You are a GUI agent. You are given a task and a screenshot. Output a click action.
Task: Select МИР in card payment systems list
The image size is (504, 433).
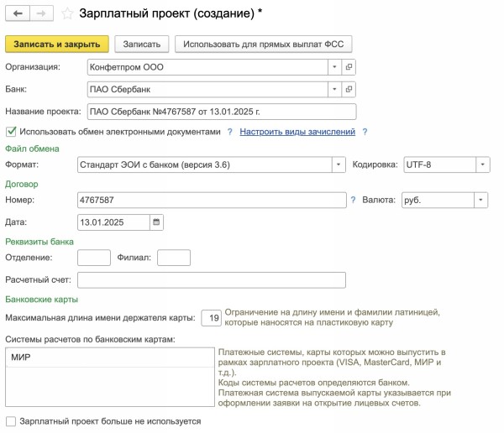click(x=22, y=357)
